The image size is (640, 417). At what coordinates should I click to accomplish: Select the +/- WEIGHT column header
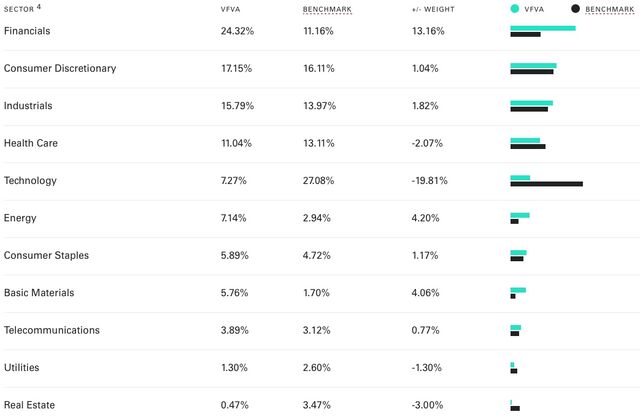tap(433, 9)
